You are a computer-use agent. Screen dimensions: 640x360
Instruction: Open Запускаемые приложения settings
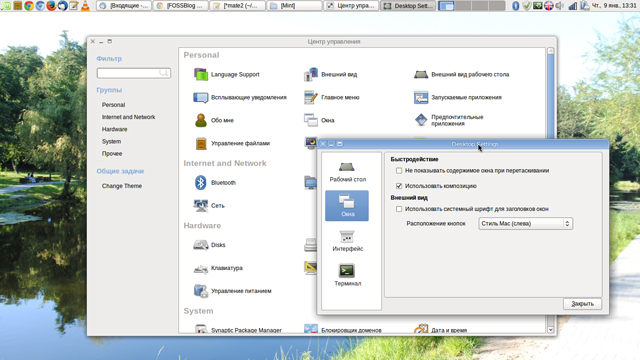[458, 97]
